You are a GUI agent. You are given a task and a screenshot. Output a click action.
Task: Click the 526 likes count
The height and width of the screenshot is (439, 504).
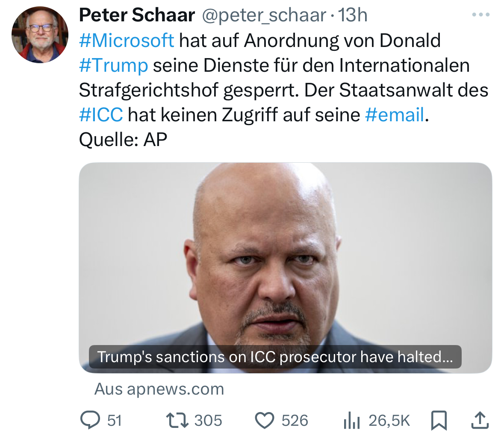click(x=295, y=421)
